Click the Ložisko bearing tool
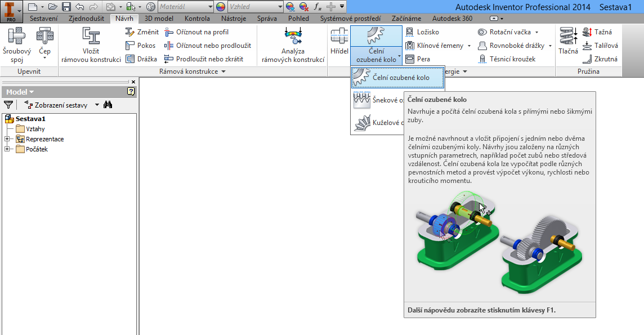The image size is (644, 335). point(422,32)
